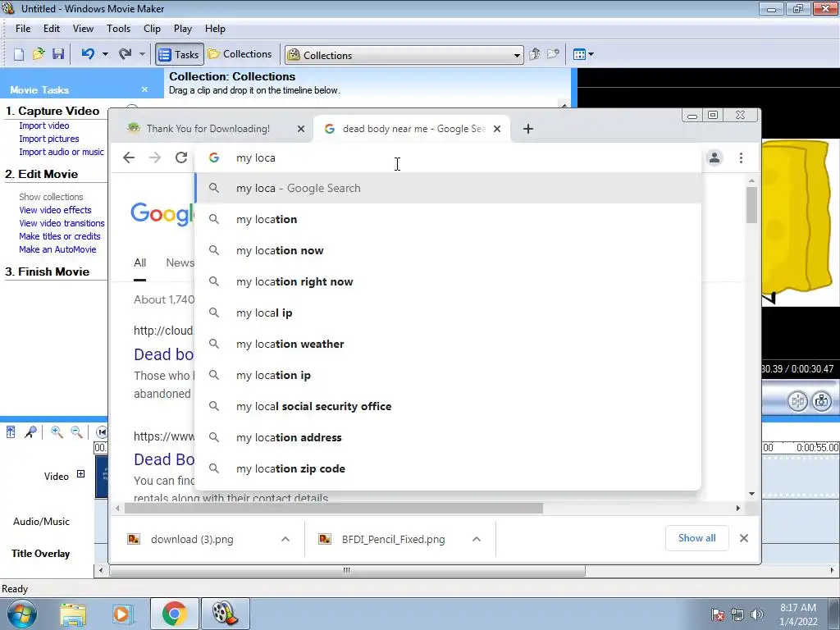Image resolution: width=840 pixels, height=630 pixels.
Task: Expand the Collections combo box
Action: 517,55
